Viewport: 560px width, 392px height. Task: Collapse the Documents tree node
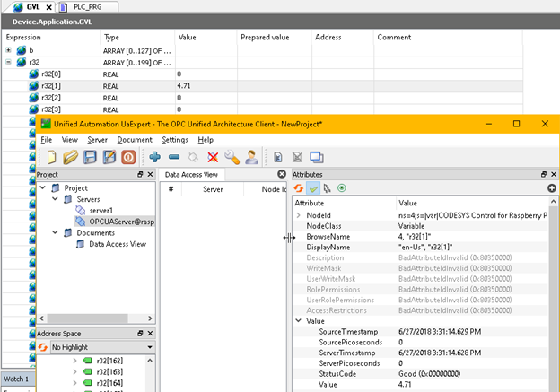click(55, 232)
